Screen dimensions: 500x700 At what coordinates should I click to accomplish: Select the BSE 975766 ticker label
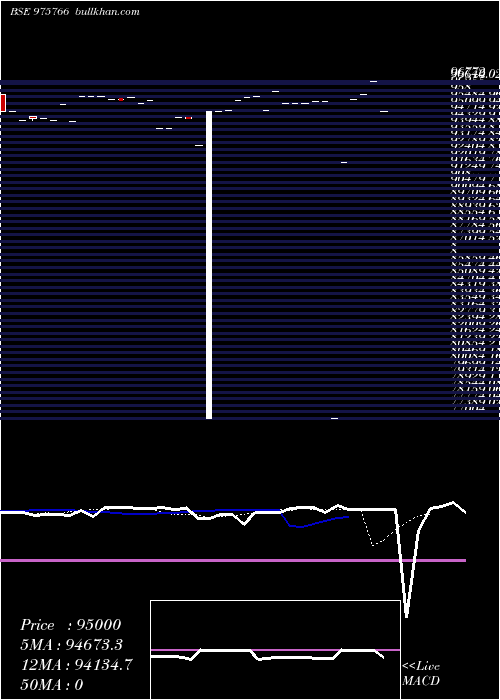[x=39, y=12]
